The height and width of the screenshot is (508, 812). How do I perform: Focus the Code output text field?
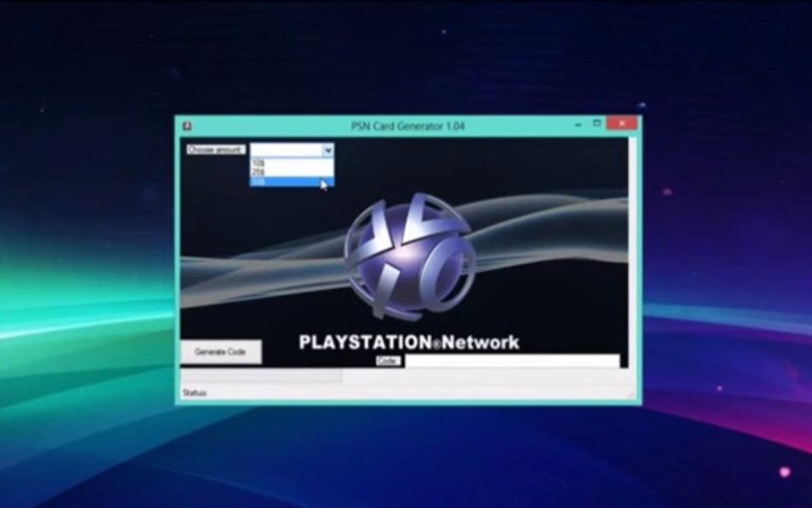tap(512, 361)
